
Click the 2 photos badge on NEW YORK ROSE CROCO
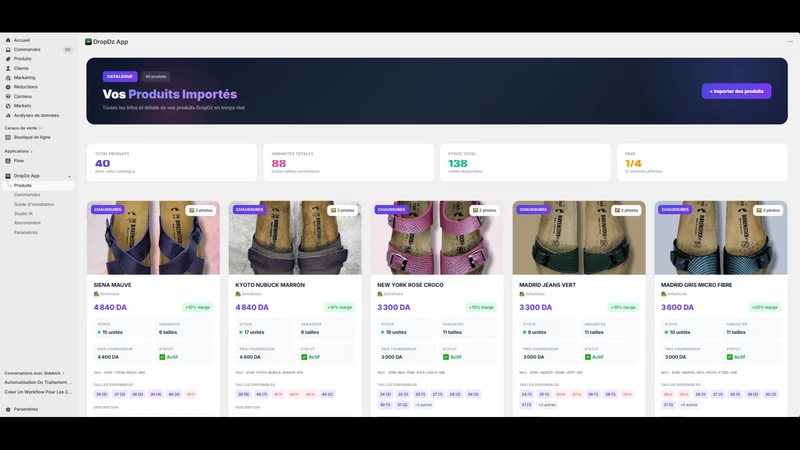coord(485,210)
